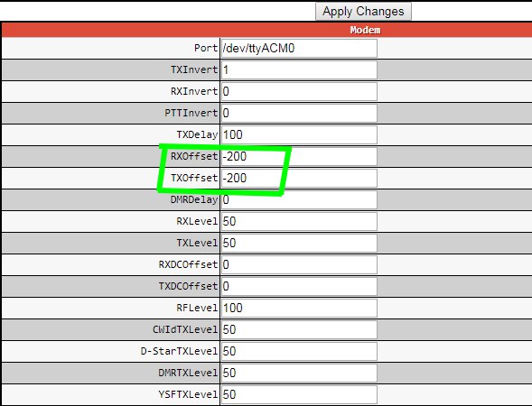Select the TXInvert value field
Image resolution: width=532 pixels, height=406 pixels.
[299, 69]
